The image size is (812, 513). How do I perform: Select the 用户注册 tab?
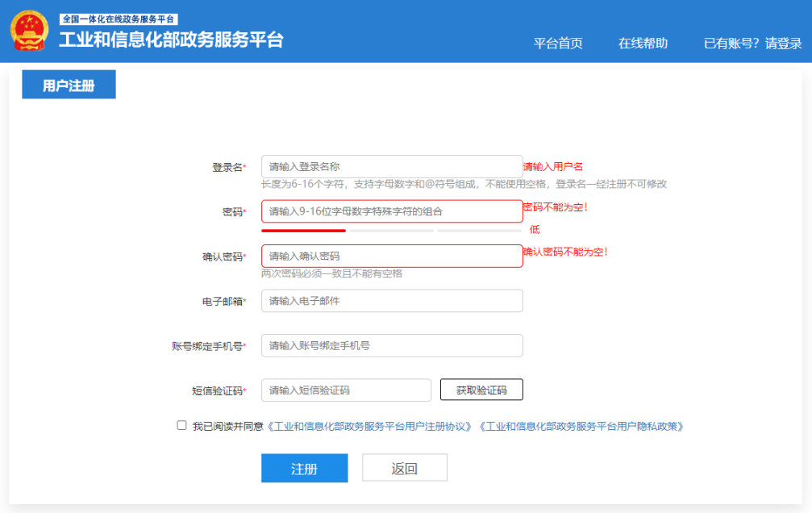tap(69, 84)
